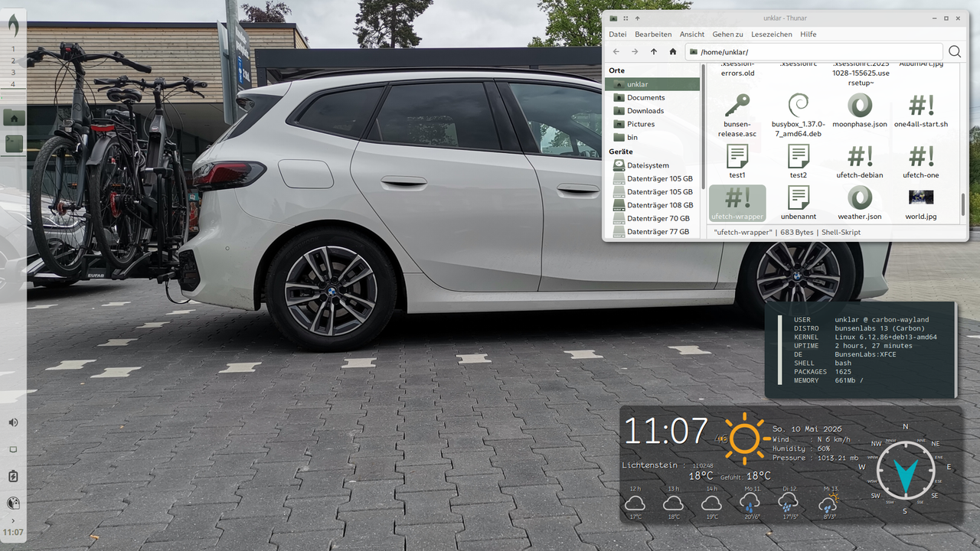Select the unbenannt text file

tap(799, 203)
